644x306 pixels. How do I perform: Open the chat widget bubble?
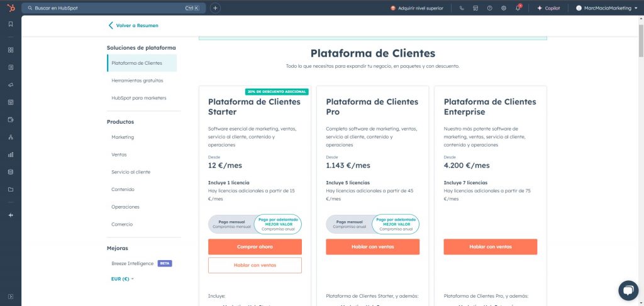628,290
